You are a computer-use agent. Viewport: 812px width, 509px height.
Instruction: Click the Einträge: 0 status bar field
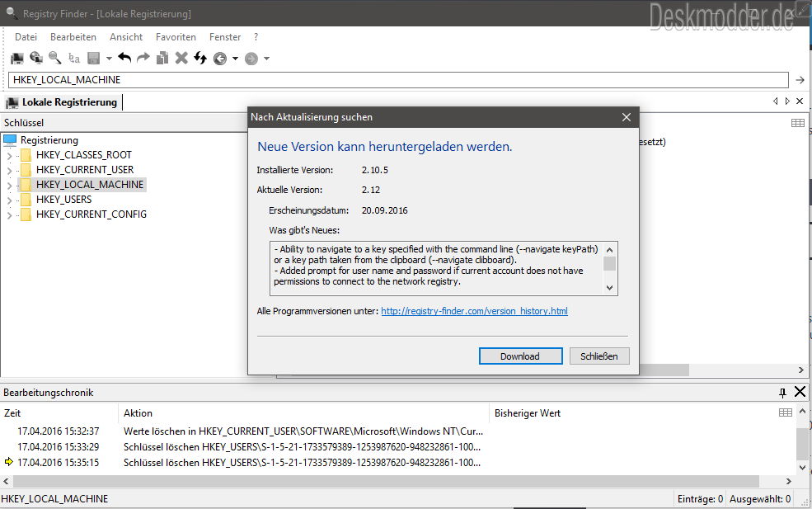700,499
